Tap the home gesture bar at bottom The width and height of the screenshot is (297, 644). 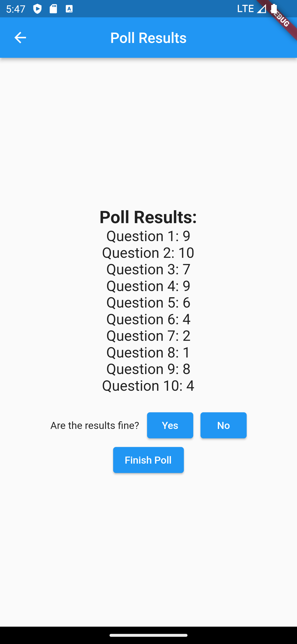148,635
